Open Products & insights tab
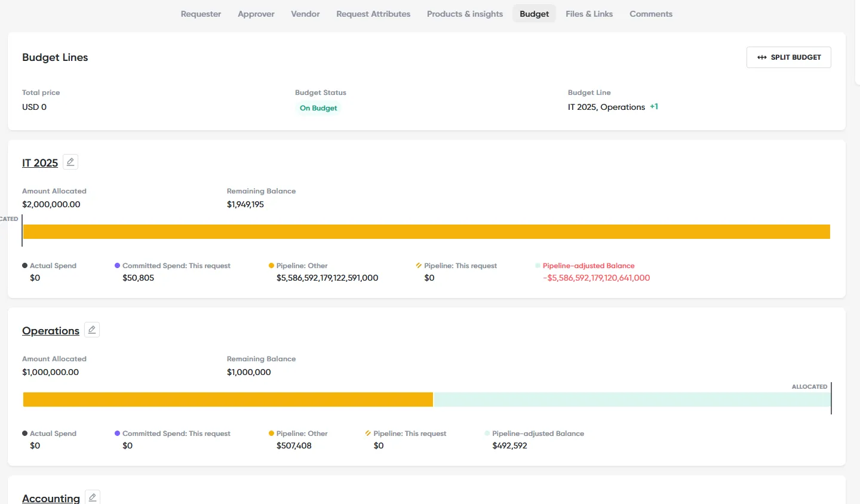The height and width of the screenshot is (504, 860). (465, 14)
